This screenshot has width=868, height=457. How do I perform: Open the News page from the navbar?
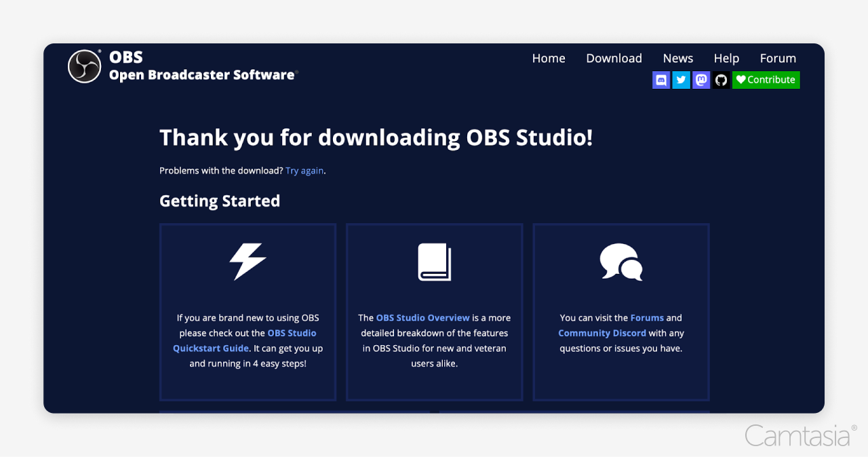(x=677, y=58)
